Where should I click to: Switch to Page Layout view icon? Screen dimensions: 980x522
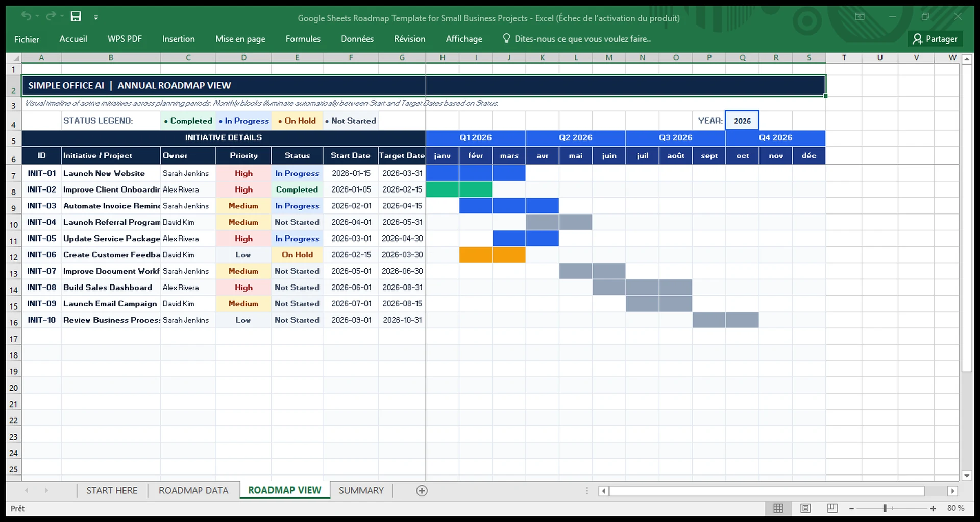tap(805, 508)
